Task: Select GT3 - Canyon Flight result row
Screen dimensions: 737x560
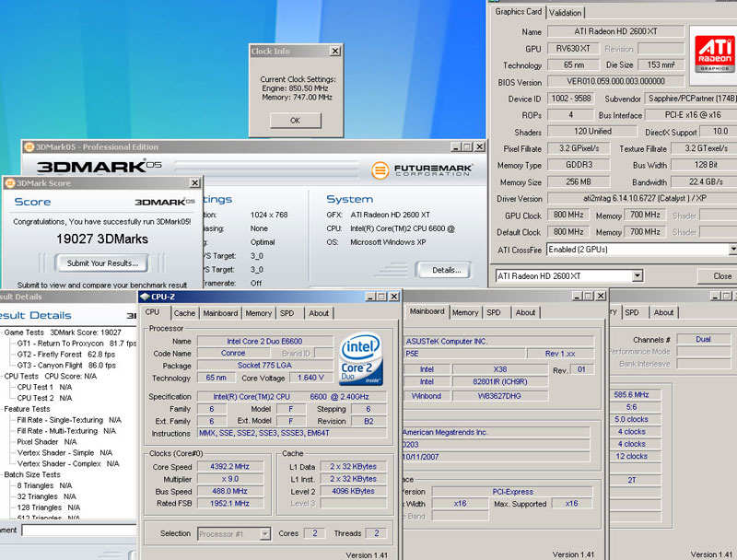Action: pos(66,365)
